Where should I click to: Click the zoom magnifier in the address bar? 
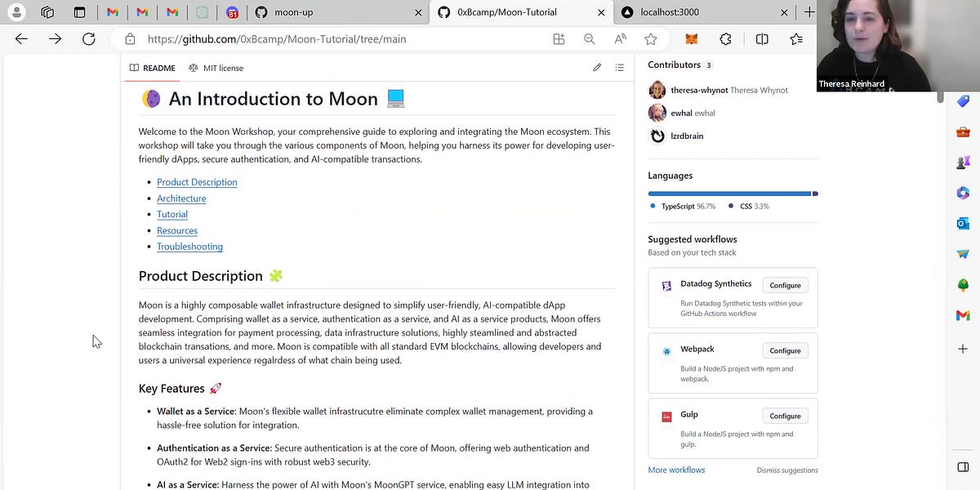click(x=589, y=38)
